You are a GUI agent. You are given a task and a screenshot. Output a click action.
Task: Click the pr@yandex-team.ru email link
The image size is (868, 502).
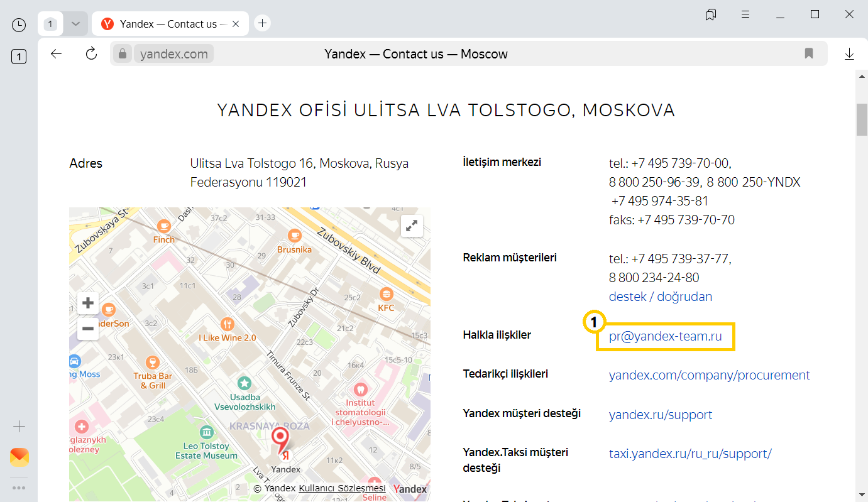tap(665, 336)
